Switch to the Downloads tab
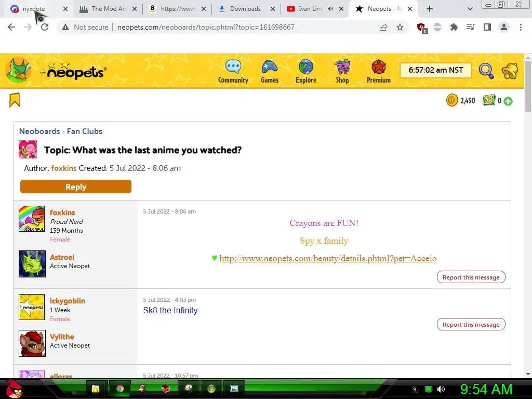The height and width of the screenshot is (399, 532). pyautogui.click(x=246, y=9)
